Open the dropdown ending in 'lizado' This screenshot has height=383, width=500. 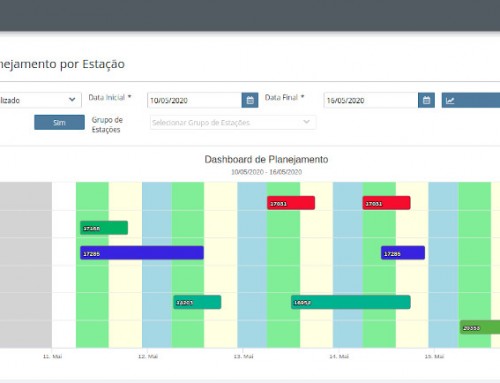pos(40,100)
